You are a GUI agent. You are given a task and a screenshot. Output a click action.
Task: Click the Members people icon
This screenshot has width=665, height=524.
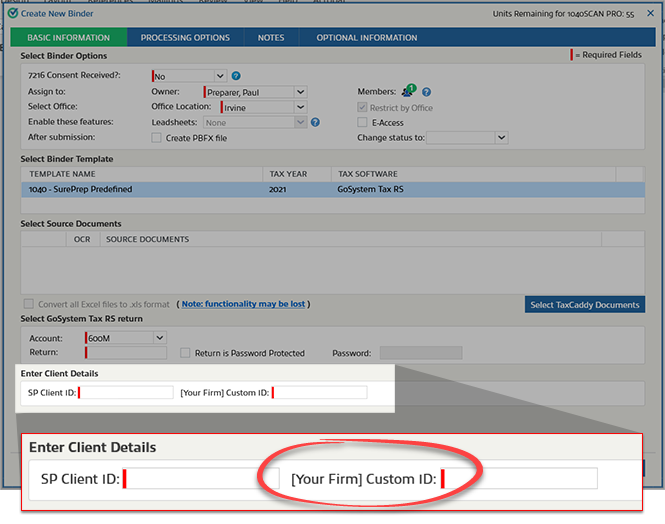tap(408, 91)
